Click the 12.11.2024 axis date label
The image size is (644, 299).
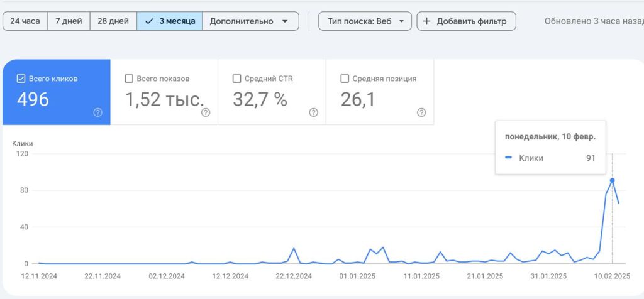point(39,276)
